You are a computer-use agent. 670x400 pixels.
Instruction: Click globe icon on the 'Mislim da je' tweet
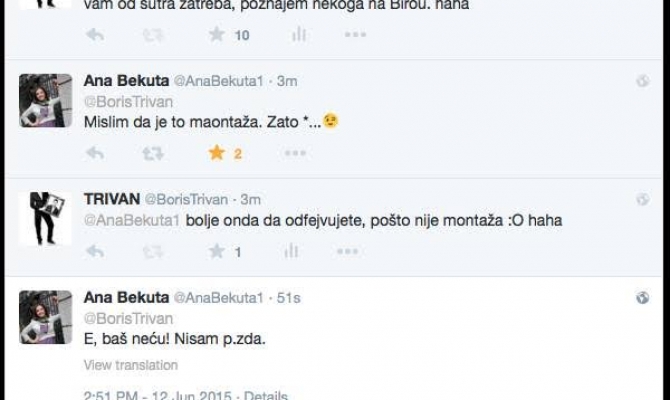(x=644, y=80)
